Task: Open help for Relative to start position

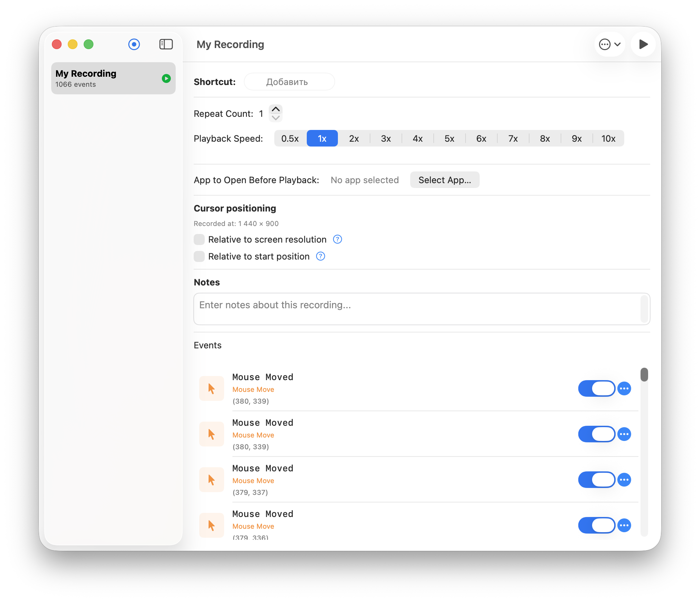Action: point(321,256)
